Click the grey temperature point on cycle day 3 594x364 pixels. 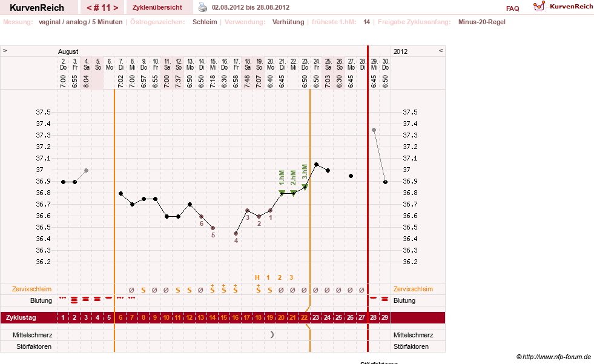[x=87, y=170]
